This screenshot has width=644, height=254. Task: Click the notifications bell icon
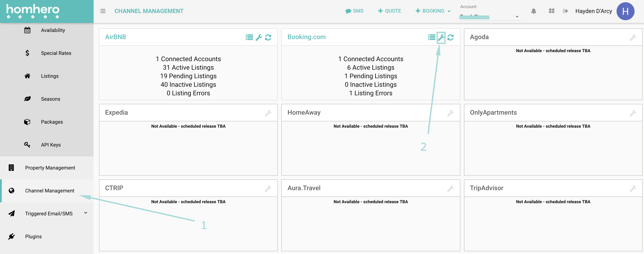coord(534,11)
